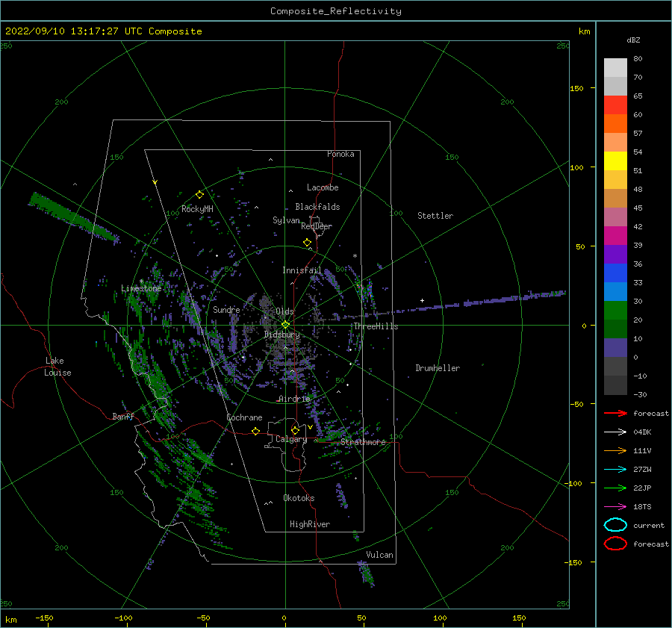
Task: Click the Sylvan label
Action: click(286, 220)
